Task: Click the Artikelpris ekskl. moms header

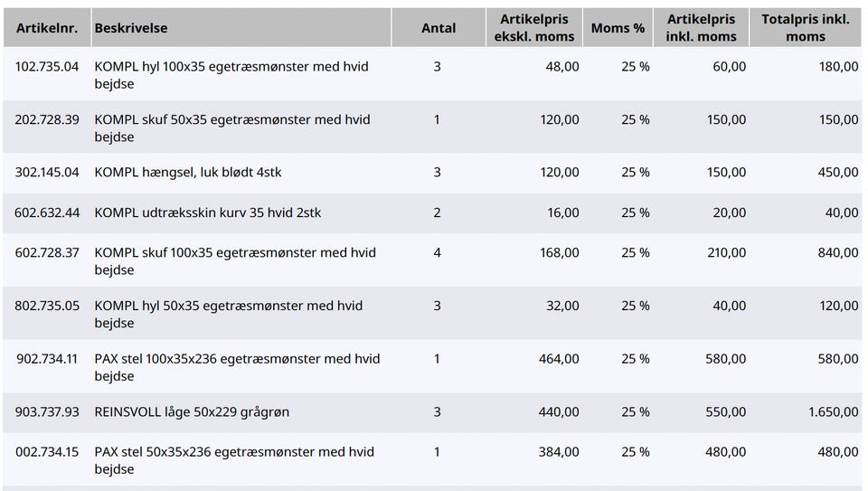Action: coord(534,28)
